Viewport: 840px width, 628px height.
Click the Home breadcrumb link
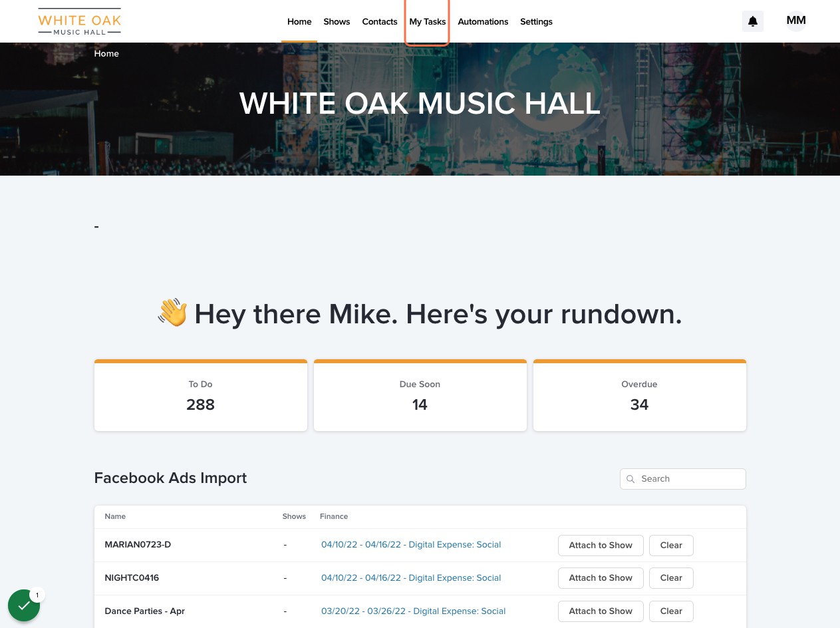[x=106, y=53]
